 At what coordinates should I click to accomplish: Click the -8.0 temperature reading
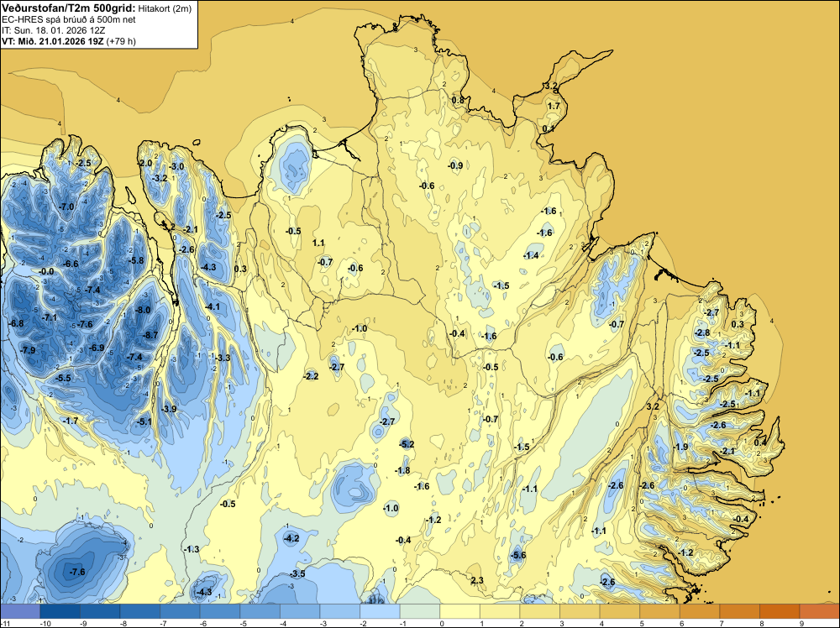(x=143, y=310)
